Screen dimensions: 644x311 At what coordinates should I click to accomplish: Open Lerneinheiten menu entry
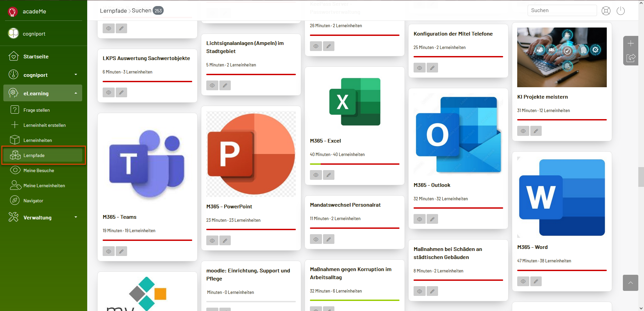pyautogui.click(x=38, y=140)
